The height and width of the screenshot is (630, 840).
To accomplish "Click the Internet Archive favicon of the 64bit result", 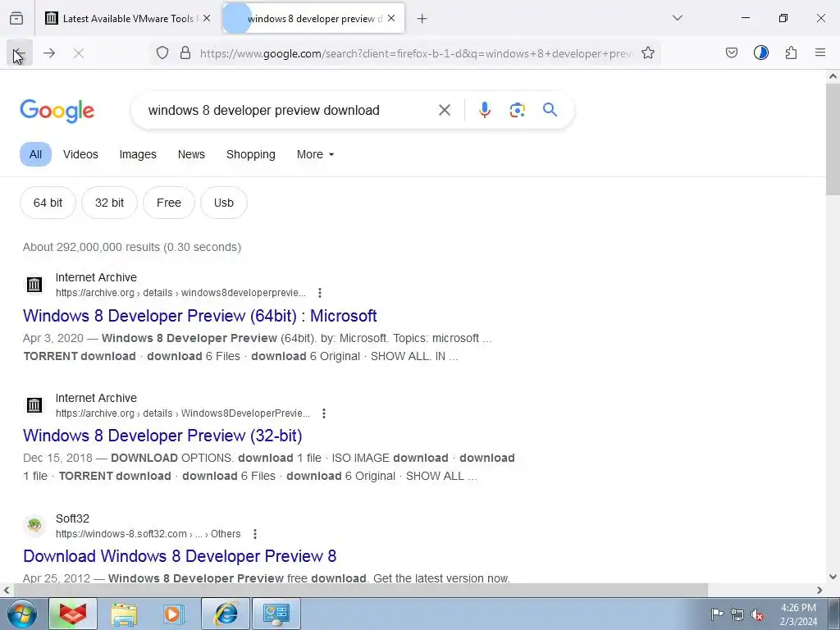I will coord(34,285).
